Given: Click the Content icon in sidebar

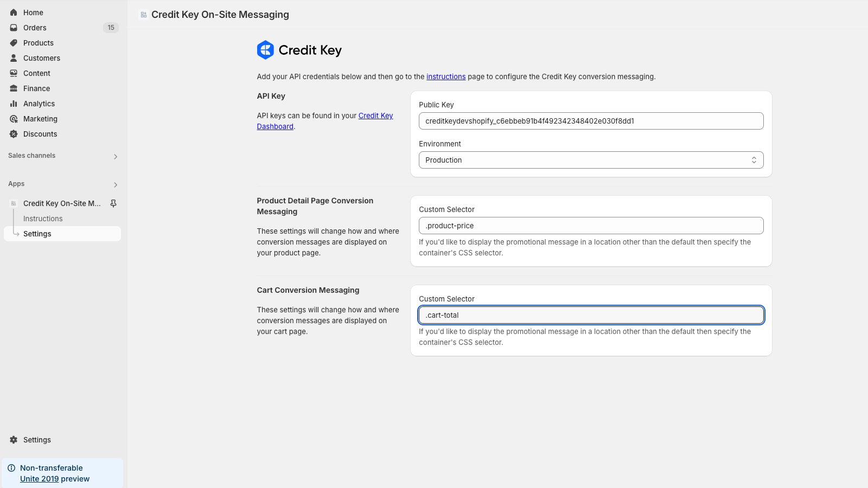Looking at the screenshot, I should (x=14, y=73).
